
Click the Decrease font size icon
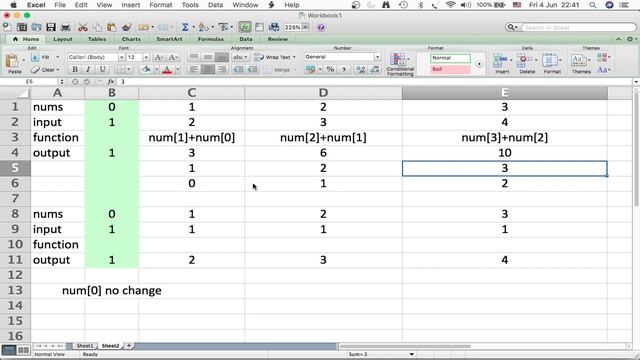click(173, 57)
